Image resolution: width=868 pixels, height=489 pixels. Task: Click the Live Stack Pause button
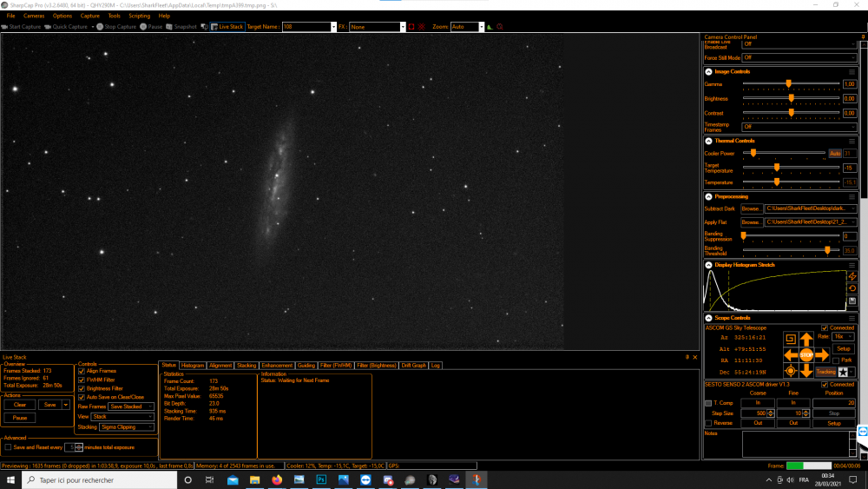tap(20, 418)
